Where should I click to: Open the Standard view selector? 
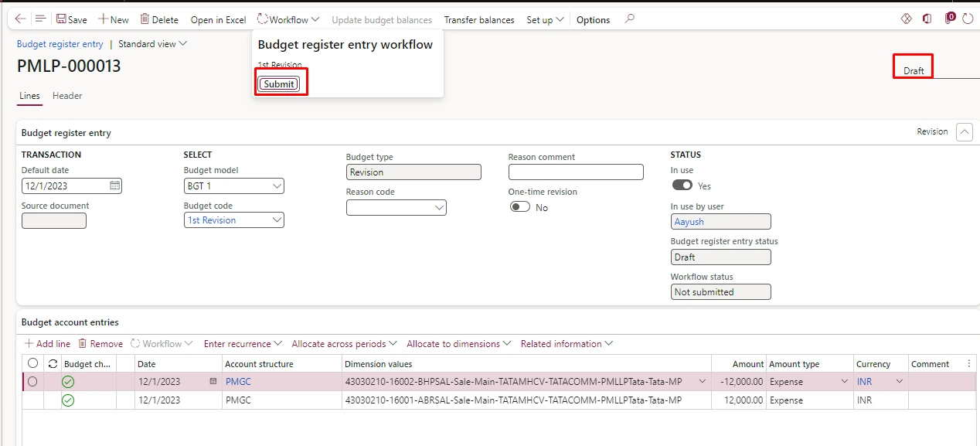point(152,44)
